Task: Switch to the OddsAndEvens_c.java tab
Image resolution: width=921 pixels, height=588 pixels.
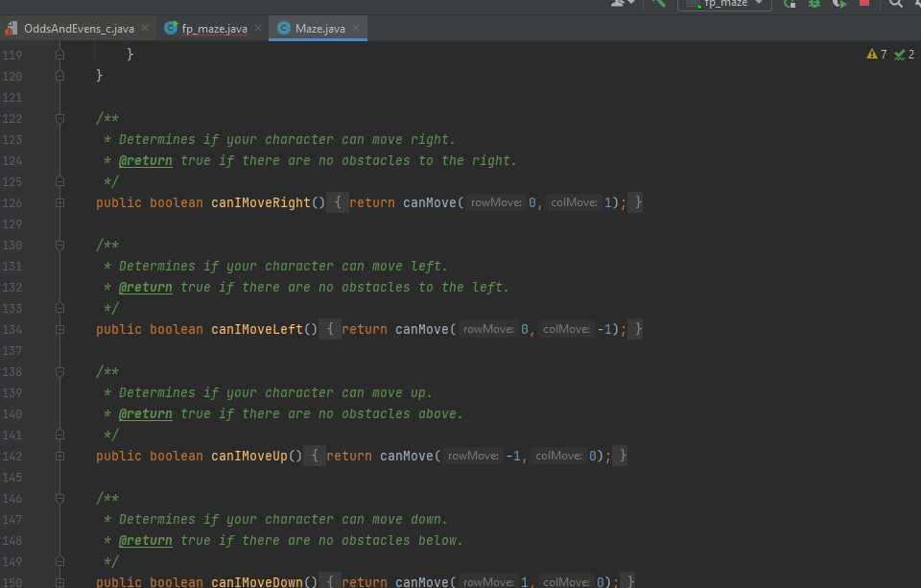Action: [x=79, y=29]
